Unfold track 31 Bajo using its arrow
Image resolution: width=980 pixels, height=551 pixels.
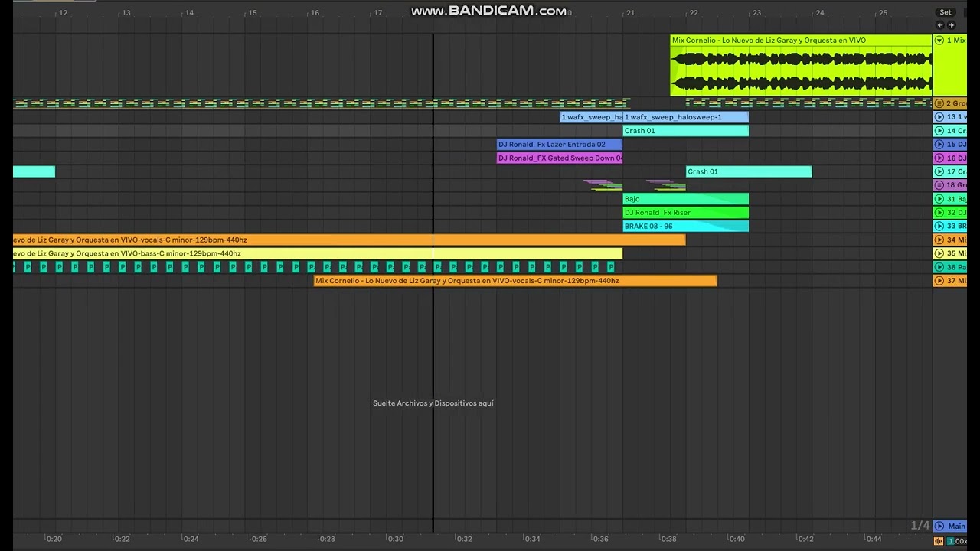click(x=939, y=199)
